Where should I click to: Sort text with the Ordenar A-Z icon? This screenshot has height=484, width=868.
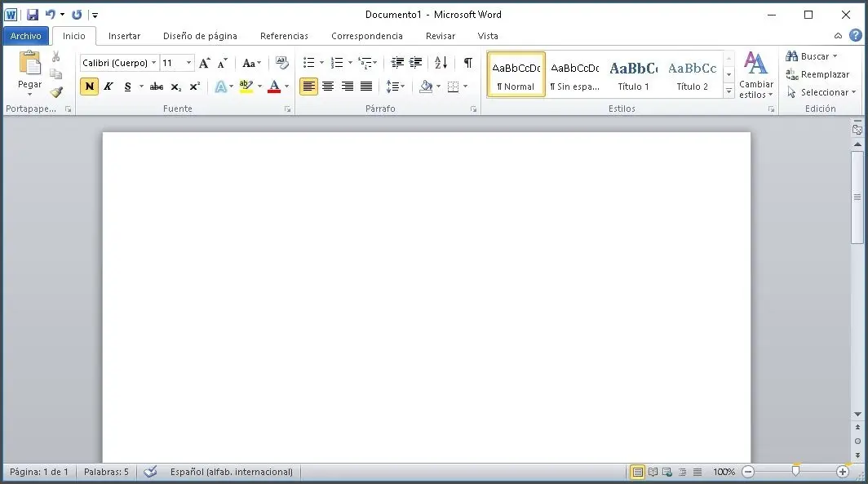click(x=441, y=62)
